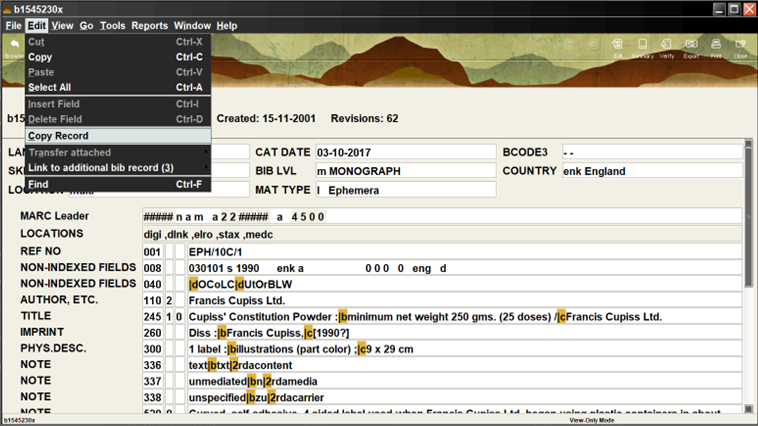758x426 pixels.
Task: Open the Reports menu
Action: [149, 25]
